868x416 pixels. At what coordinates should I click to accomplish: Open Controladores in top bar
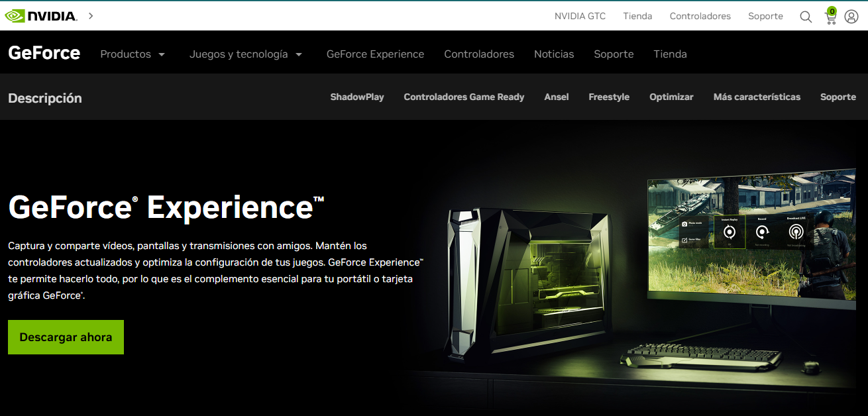click(x=700, y=16)
